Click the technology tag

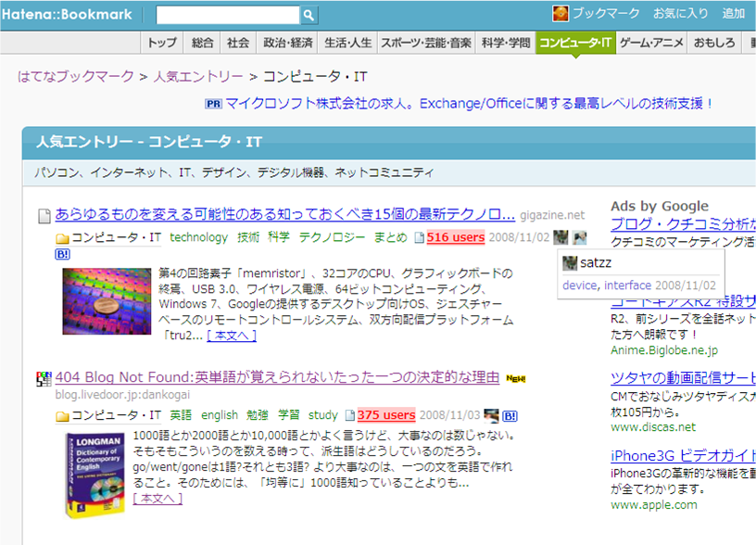(x=198, y=237)
